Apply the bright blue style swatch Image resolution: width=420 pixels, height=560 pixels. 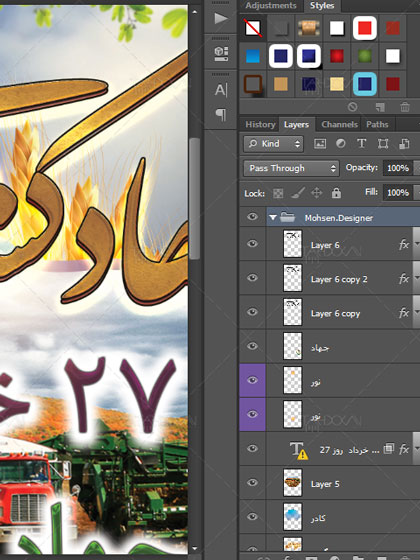click(253, 56)
